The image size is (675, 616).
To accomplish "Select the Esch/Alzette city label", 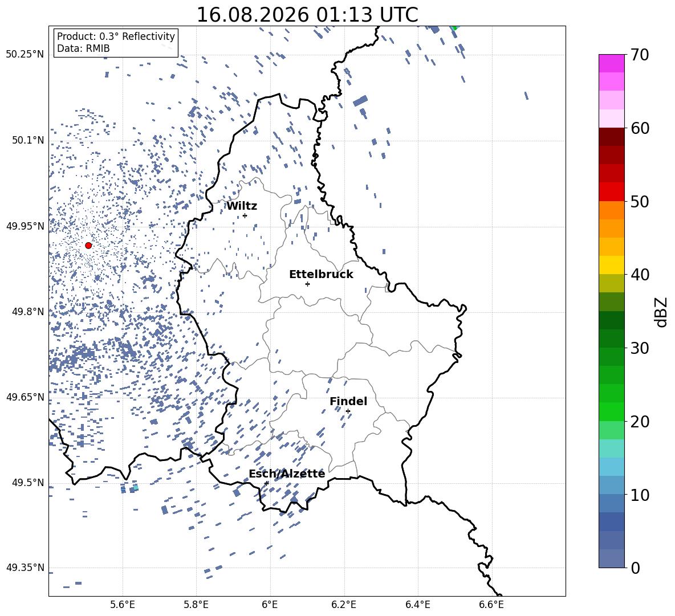I will click(287, 474).
